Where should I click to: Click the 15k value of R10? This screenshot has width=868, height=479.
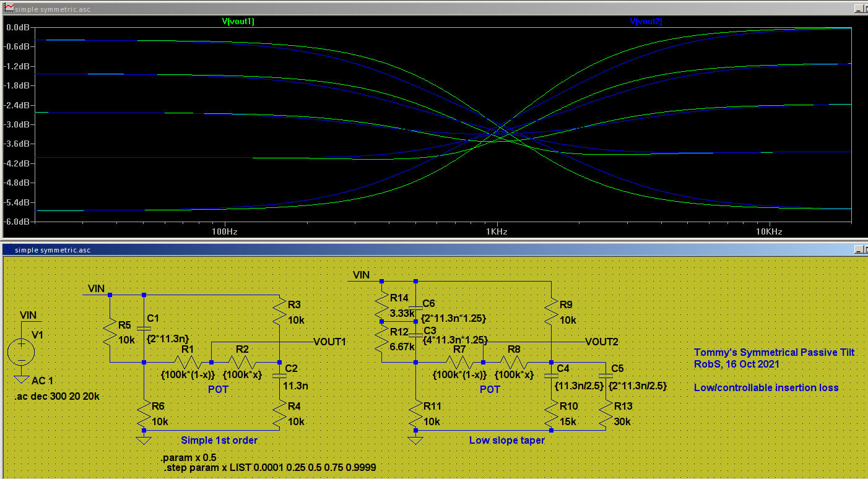click(x=568, y=421)
